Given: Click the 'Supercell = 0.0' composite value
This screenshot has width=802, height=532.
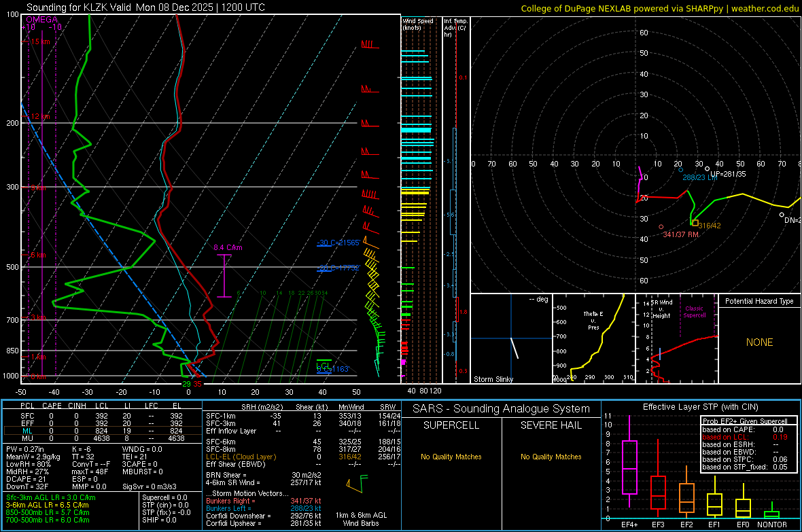Looking at the screenshot, I should 164,497.
